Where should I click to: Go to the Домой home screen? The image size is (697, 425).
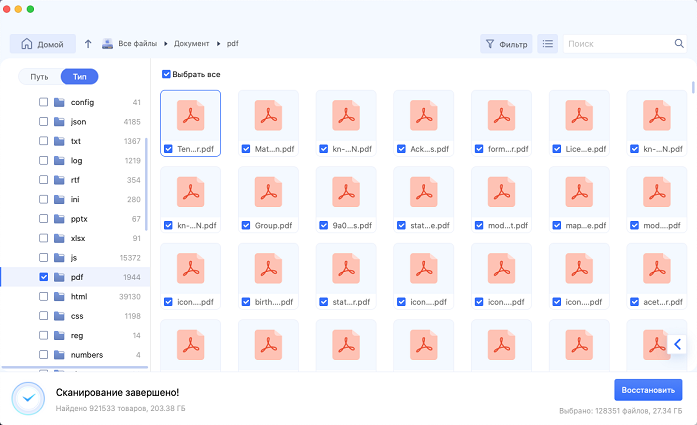pyautogui.click(x=43, y=44)
